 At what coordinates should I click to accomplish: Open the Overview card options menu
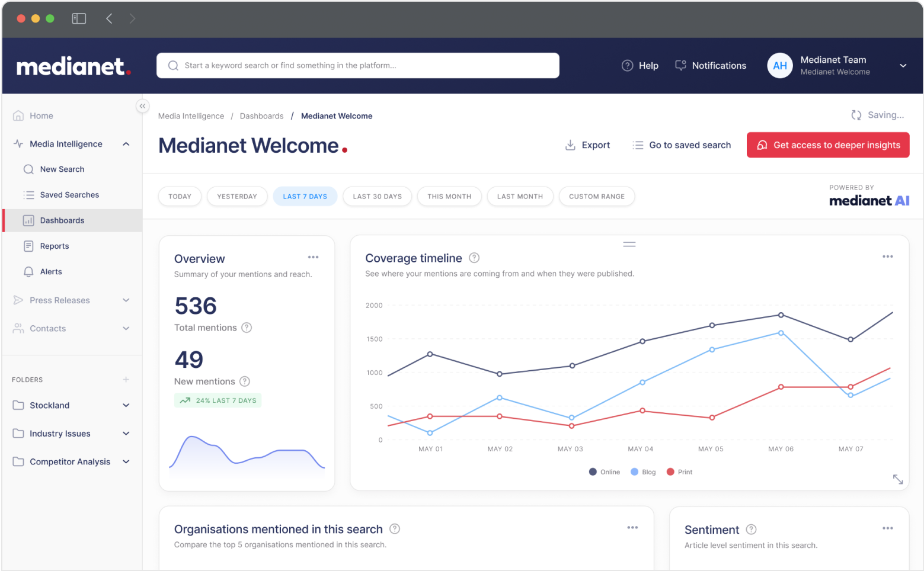click(x=313, y=256)
